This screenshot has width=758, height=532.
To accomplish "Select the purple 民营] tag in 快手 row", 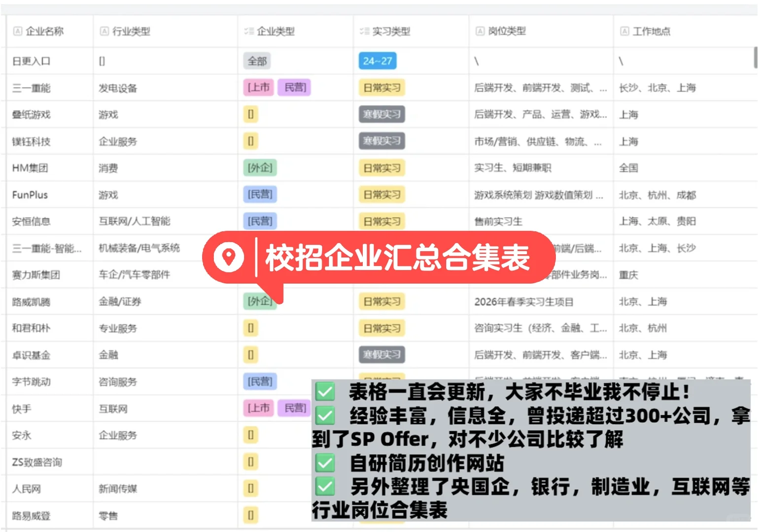I will [295, 408].
